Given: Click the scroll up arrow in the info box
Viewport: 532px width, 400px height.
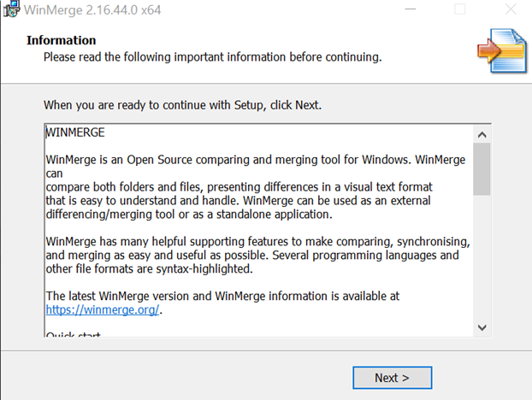Looking at the screenshot, I should click(x=482, y=135).
